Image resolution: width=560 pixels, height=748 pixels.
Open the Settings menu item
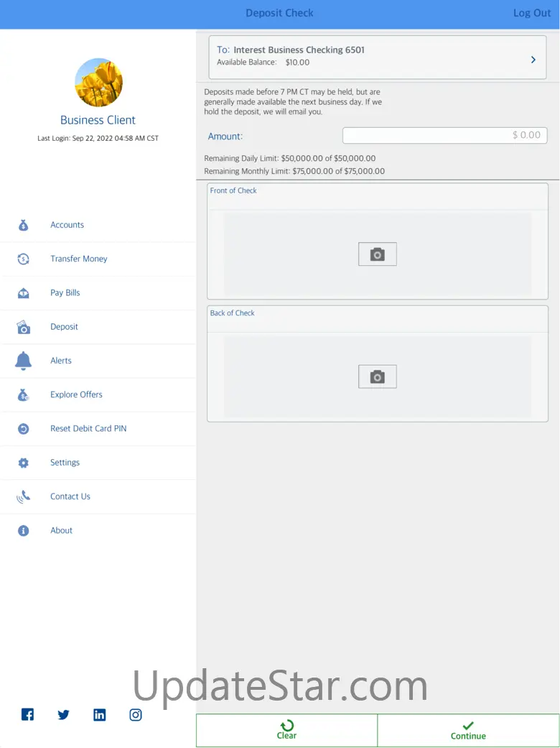[x=98, y=463]
